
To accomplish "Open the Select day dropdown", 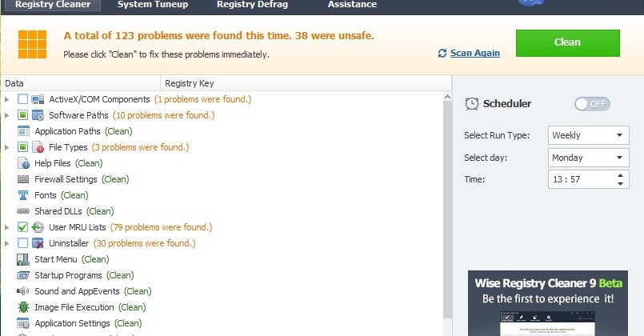I will 588,158.
